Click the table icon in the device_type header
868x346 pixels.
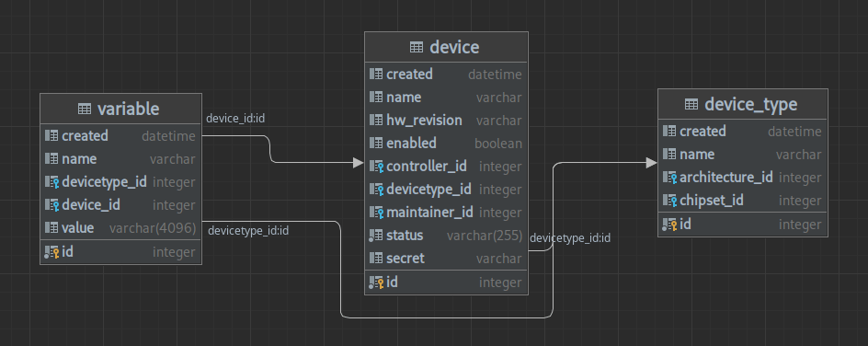(691, 104)
